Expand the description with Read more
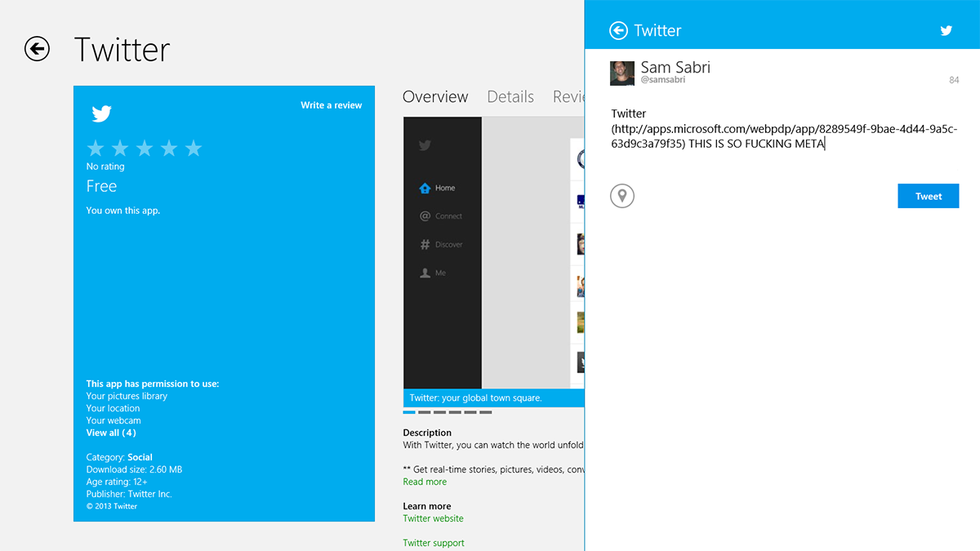This screenshot has width=980, height=551. tap(424, 481)
